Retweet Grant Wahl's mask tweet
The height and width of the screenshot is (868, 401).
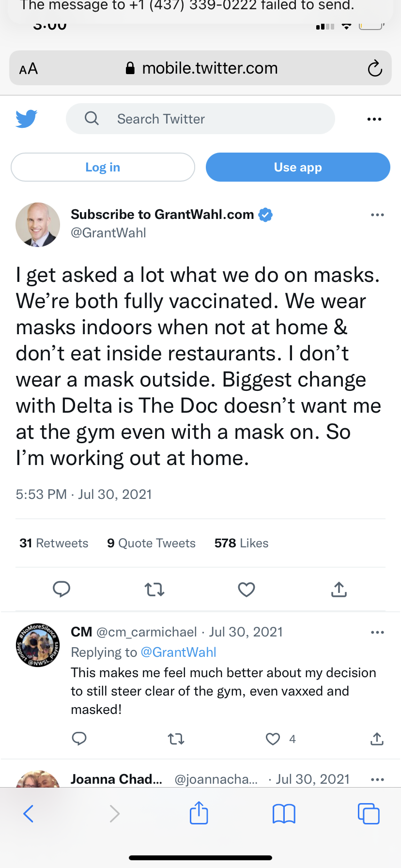[x=154, y=589]
